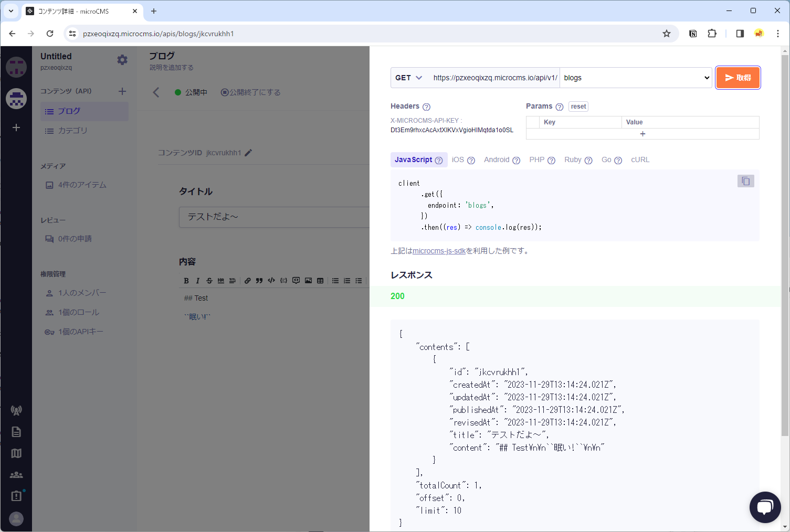Open the broadcast tower icon in the sidebar

click(x=16, y=410)
